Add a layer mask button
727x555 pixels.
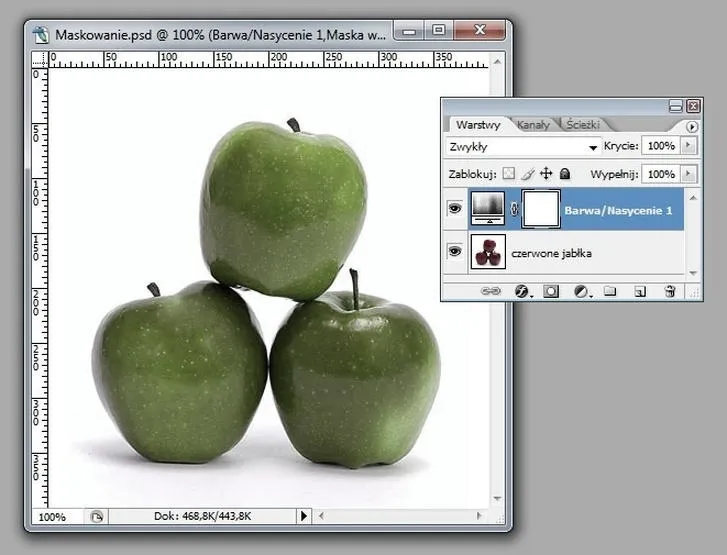point(551,291)
